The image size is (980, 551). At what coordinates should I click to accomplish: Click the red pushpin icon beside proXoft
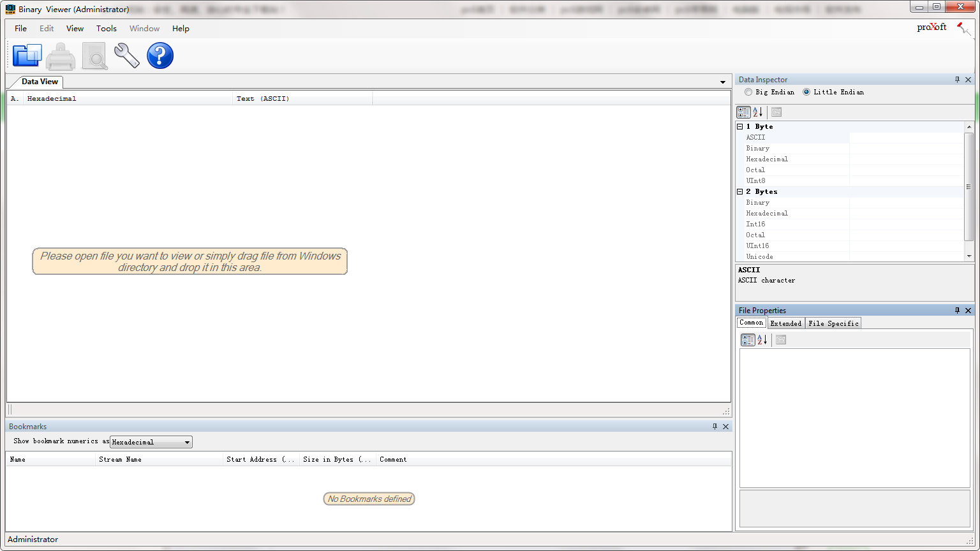point(963,29)
